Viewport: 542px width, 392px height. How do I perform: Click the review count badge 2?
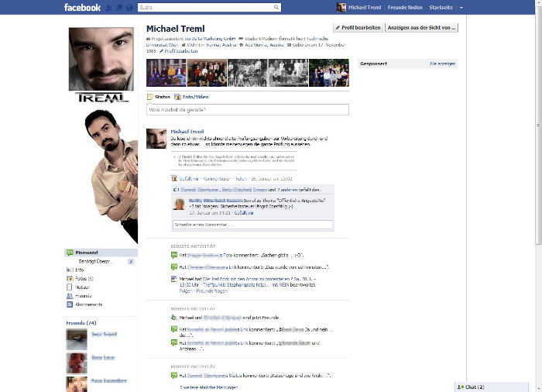pyautogui.click(x=131, y=262)
